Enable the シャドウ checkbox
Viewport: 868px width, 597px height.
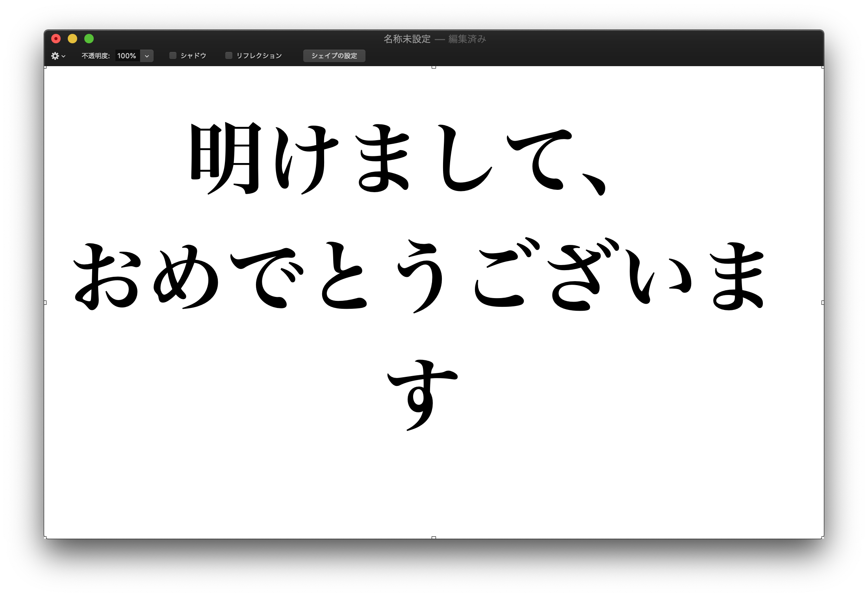pos(173,56)
